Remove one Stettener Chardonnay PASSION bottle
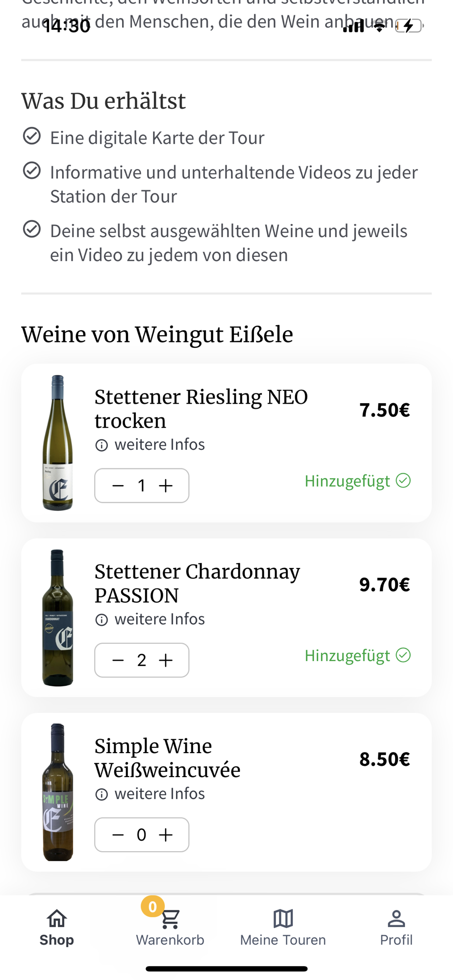Image resolution: width=453 pixels, height=980 pixels. point(118,660)
